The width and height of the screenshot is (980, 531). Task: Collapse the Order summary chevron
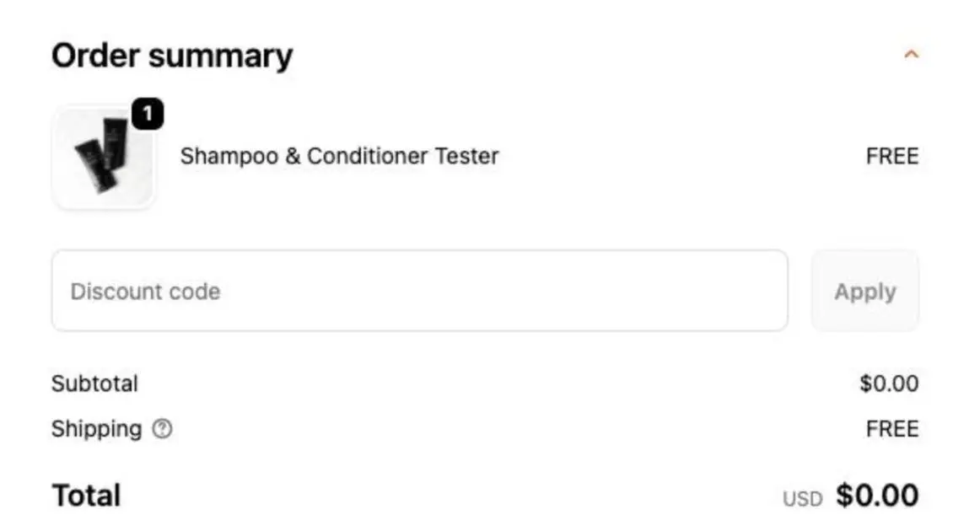coord(911,55)
